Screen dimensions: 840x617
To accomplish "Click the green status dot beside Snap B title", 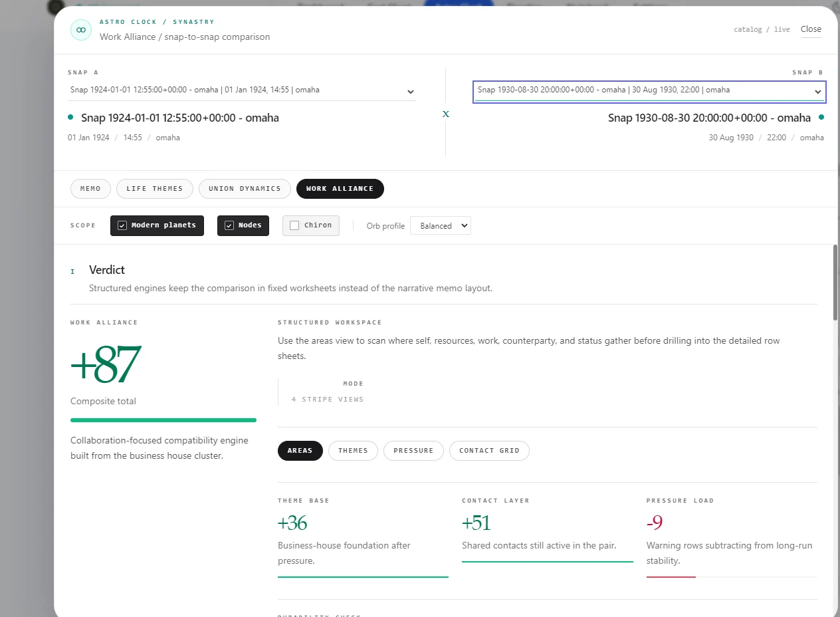I will tap(821, 117).
